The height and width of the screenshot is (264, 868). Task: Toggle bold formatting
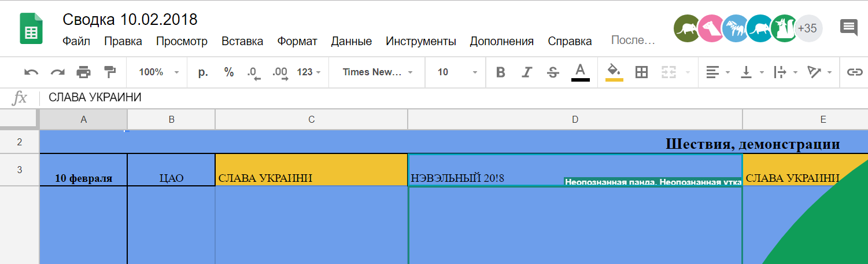click(x=501, y=72)
